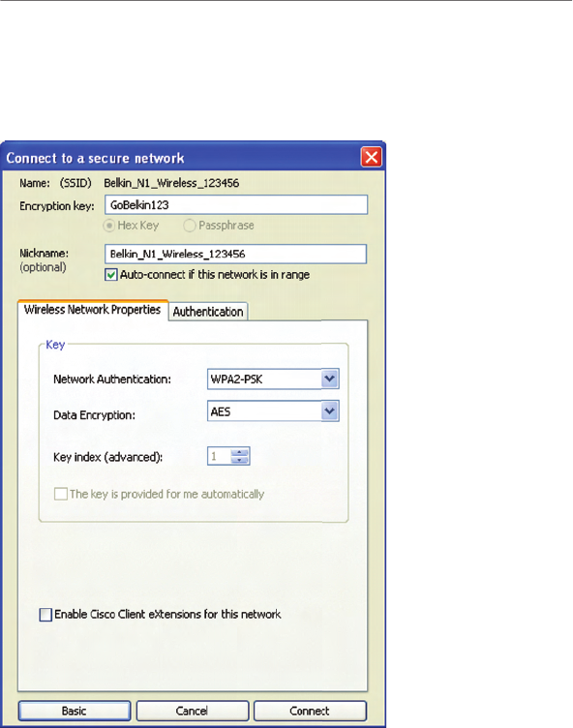Click the Connect button
573x728 pixels.
(x=310, y=711)
